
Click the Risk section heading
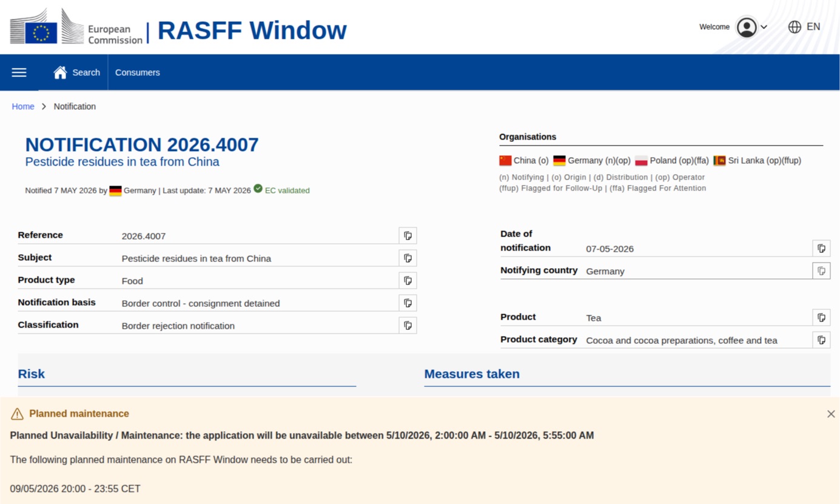[x=32, y=374]
